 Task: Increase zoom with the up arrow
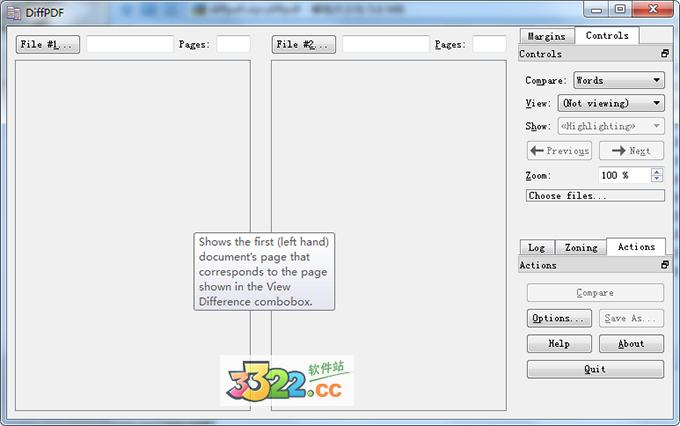[657, 172]
